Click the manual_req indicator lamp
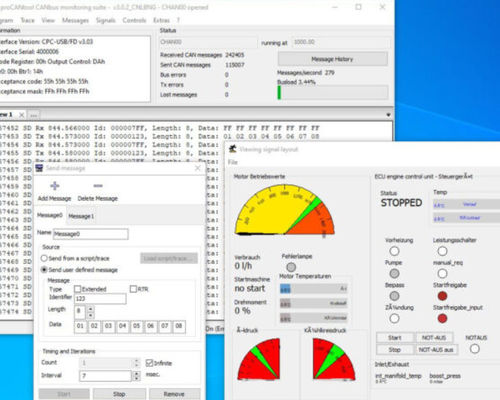The width and height of the screenshot is (500, 400). click(x=442, y=274)
